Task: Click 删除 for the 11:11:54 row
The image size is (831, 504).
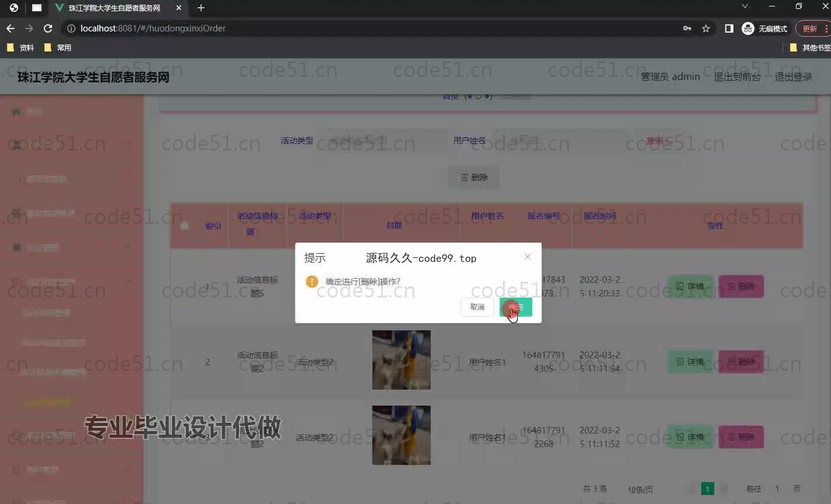Action: point(741,362)
